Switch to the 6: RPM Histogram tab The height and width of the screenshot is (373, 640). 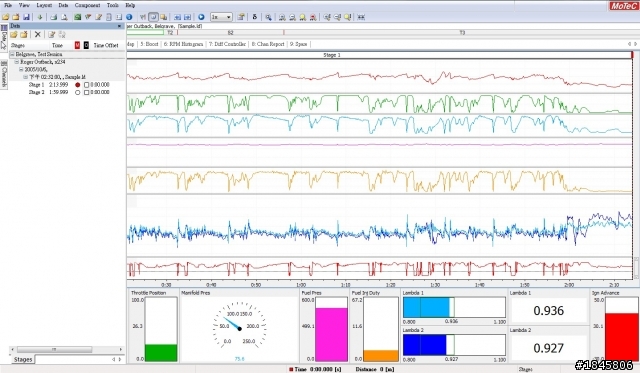coord(183,44)
